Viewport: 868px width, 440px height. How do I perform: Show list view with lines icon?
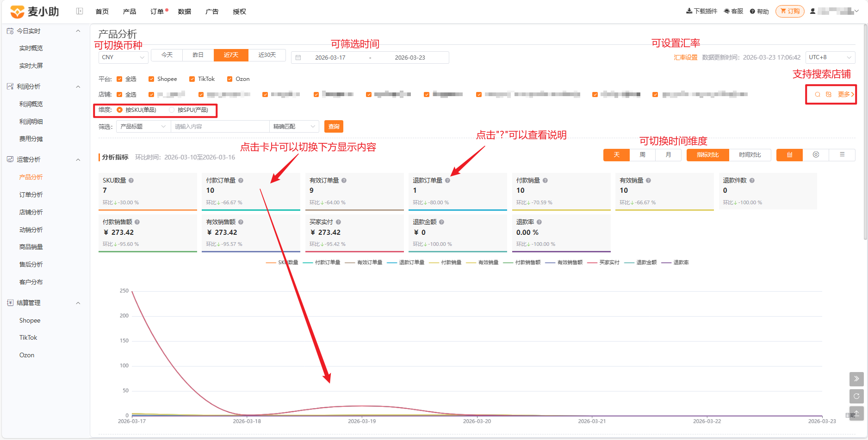point(842,155)
